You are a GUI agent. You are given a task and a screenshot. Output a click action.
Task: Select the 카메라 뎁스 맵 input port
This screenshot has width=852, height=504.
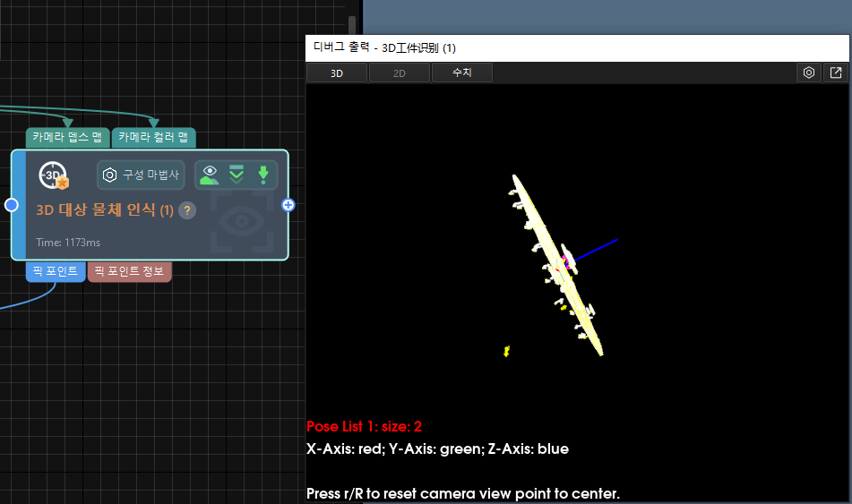pyautogui.click(x=67, y=137)
